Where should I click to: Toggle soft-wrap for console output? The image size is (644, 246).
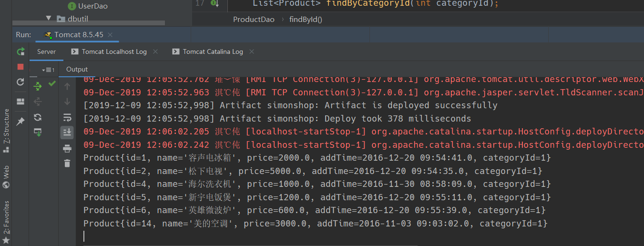click(67, 117)
